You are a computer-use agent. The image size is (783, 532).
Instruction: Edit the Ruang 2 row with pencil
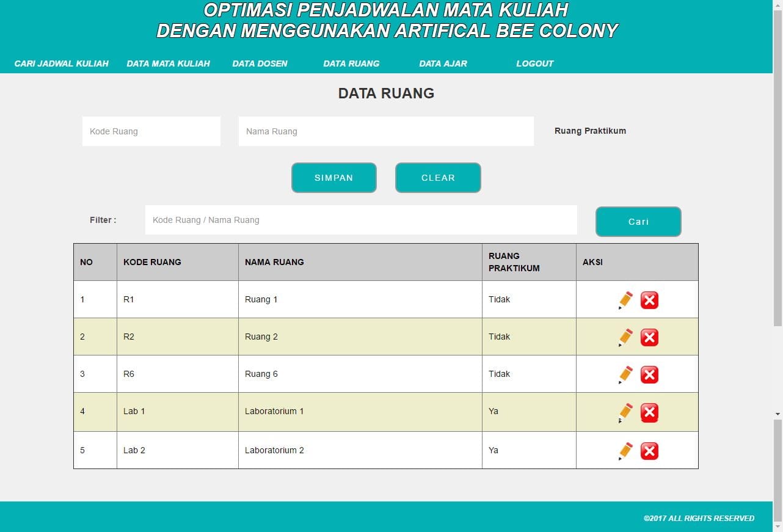pos(625,337)
